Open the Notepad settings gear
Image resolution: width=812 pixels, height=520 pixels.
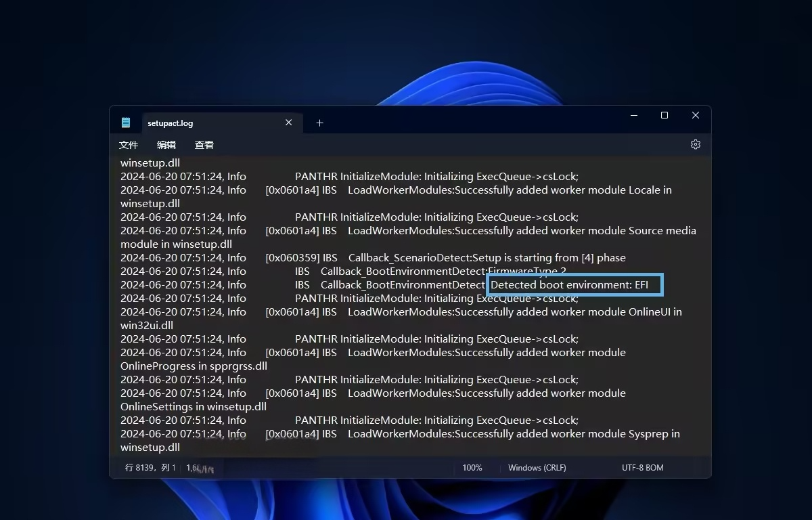pyautogui.click(x=695, y=144)
